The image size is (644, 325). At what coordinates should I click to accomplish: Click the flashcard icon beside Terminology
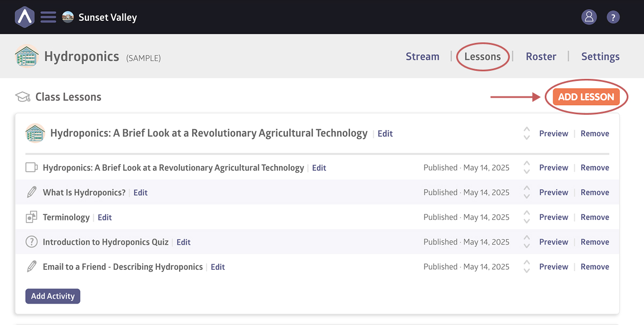[x=32, y=217]
